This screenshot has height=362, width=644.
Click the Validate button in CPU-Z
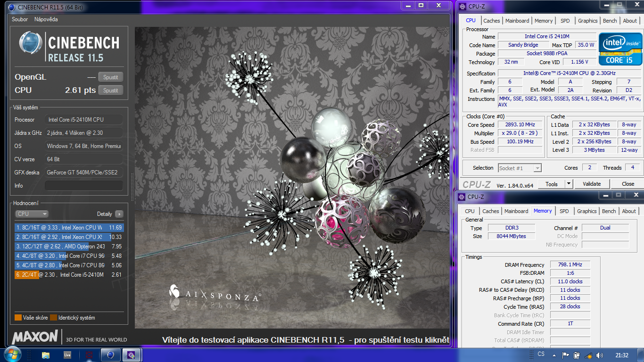tap(592, 184)
